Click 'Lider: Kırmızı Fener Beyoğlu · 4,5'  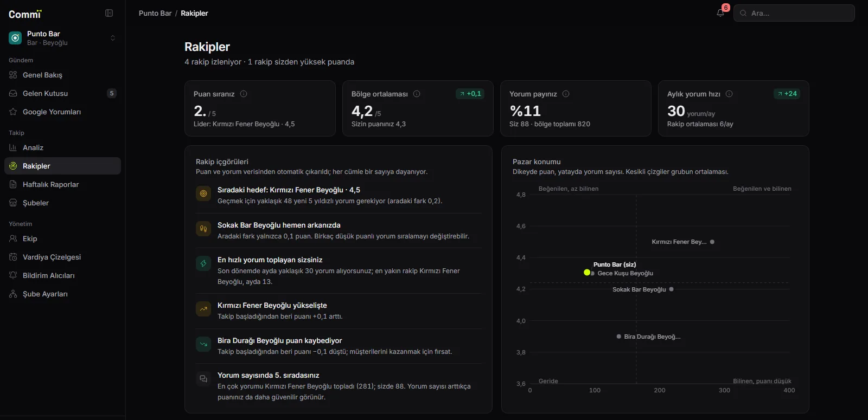pyautogui.click(x=244, y=124)
